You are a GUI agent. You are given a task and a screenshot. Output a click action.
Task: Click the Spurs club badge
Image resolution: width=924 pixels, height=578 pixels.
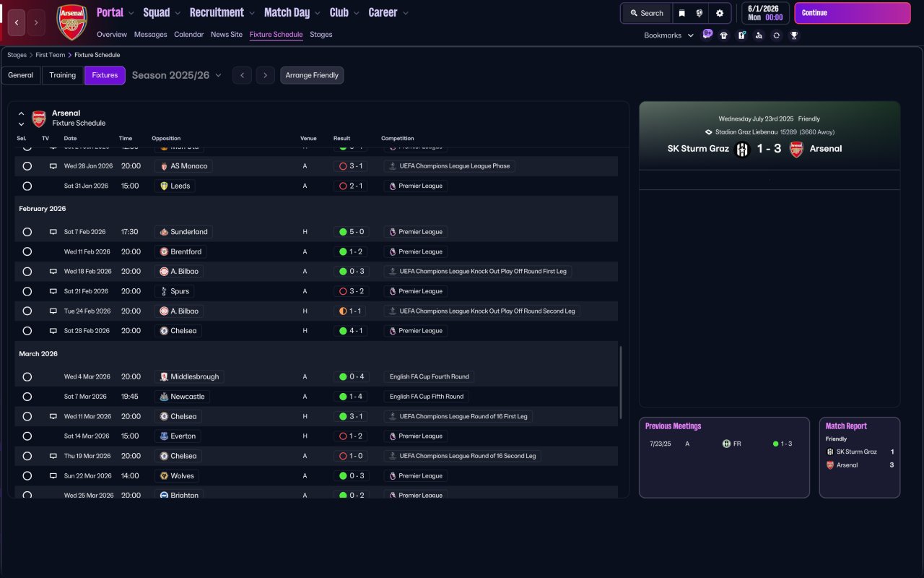pos(164,291)
